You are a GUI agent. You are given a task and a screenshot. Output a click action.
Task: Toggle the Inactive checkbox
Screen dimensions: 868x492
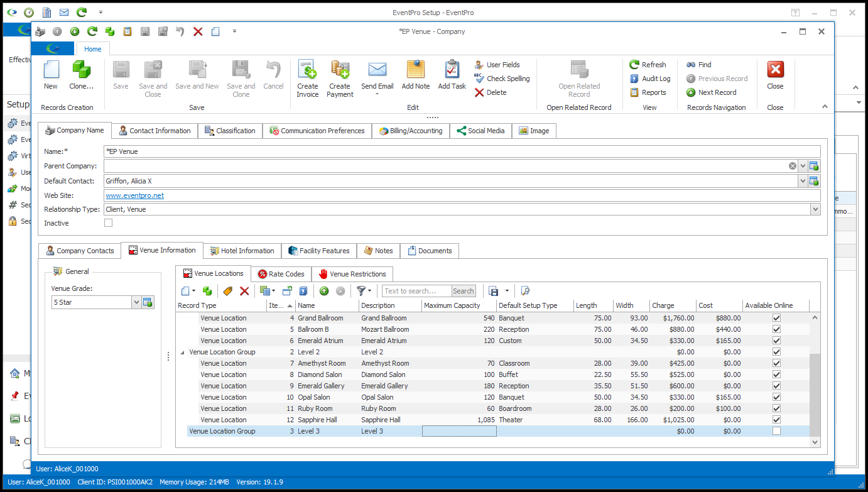tap(109, 223)
